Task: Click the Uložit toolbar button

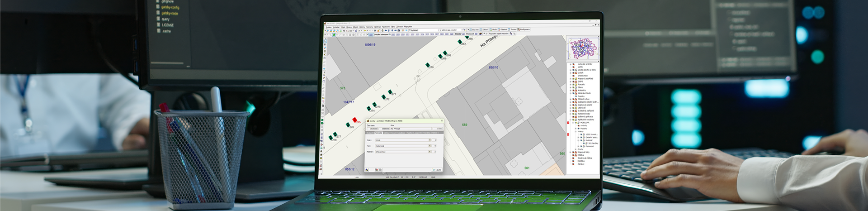Action: [x=493, y=29]
